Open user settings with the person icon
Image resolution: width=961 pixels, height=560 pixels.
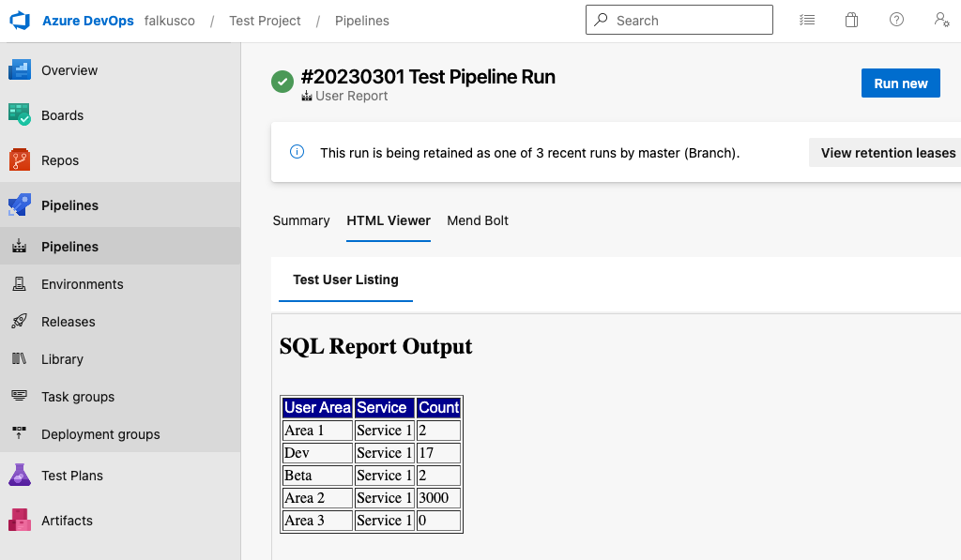pyautogui.click(x=941, y=20)
